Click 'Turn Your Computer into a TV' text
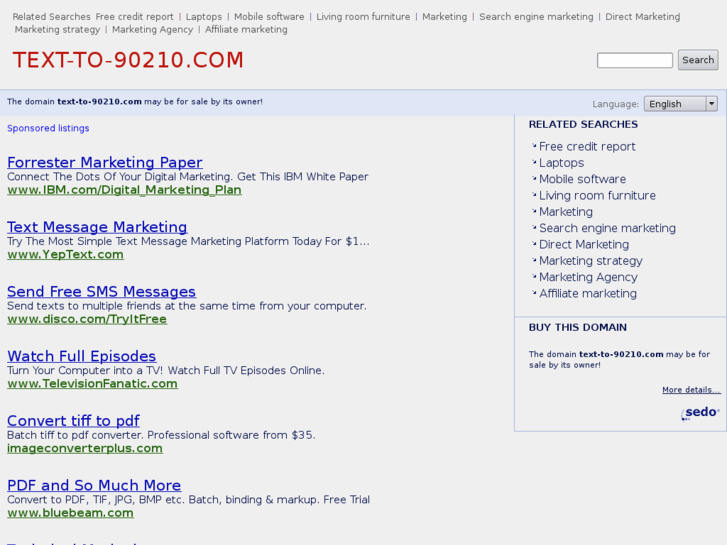 tap(166, 371)
